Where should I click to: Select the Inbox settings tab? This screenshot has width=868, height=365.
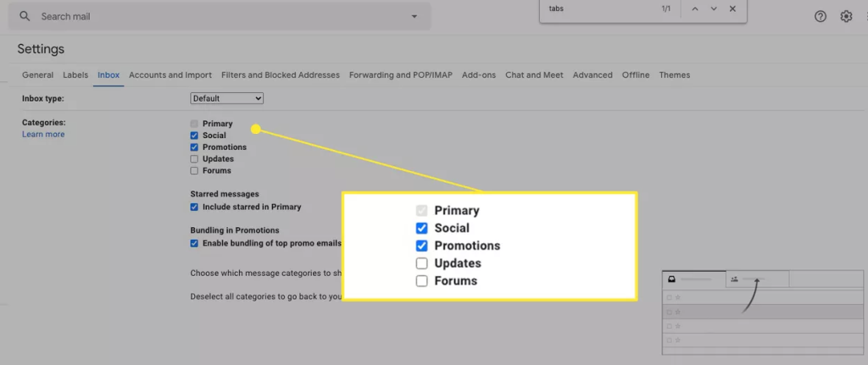pos(108,75)
